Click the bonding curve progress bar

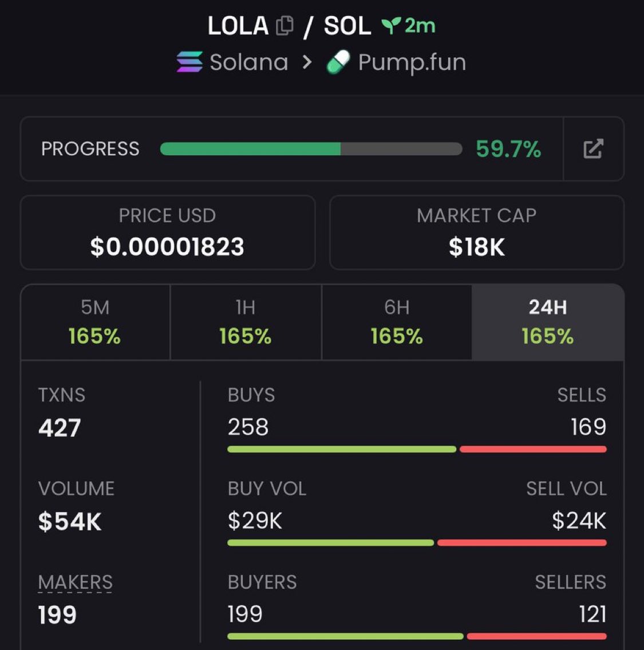(311, 149)
